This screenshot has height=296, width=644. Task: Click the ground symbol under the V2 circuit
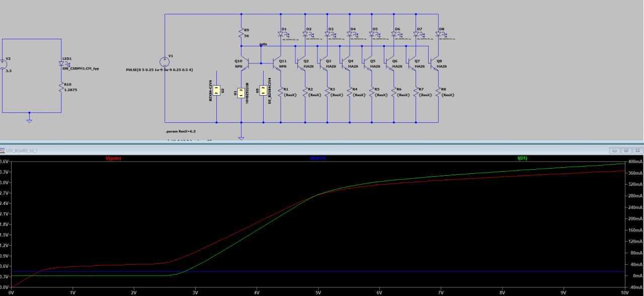coord(29,120)
